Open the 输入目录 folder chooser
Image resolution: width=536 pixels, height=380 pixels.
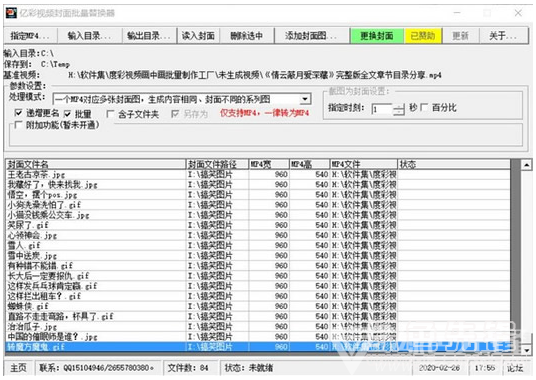tap(90, 36)
